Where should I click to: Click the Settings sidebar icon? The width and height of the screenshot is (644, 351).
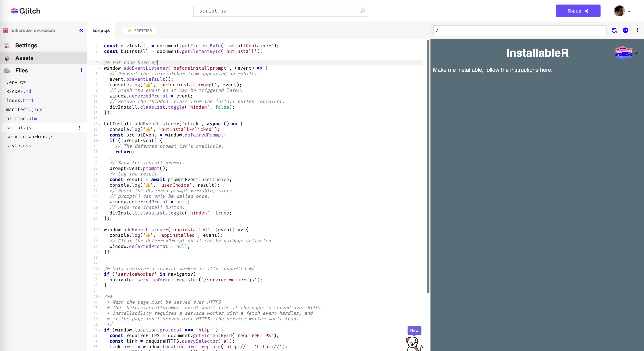point(7,45)
